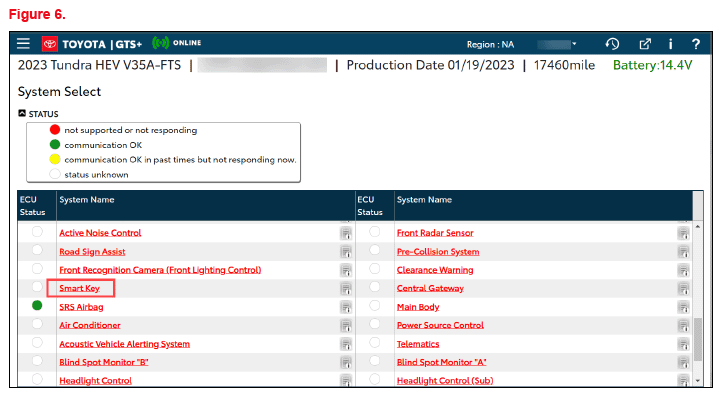The height and width of the screenshot is (397, 722).
Task: Click the info icon for Pre-Collision System
Action: click(683, 252)
